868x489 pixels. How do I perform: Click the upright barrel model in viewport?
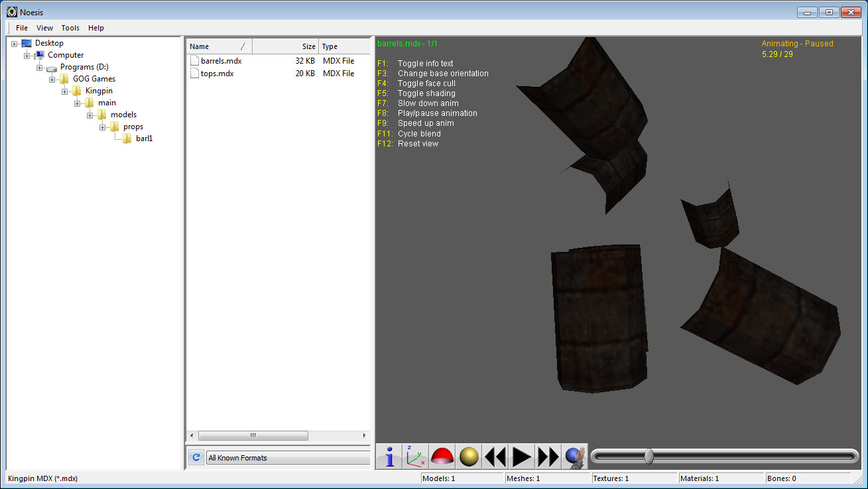[598, 318]
